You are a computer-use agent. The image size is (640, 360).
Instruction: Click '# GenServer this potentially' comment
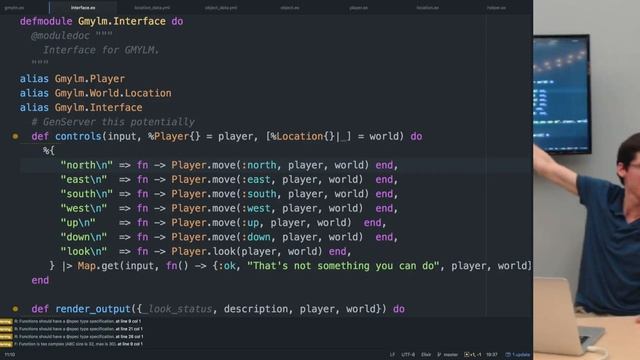coord(113,122)
